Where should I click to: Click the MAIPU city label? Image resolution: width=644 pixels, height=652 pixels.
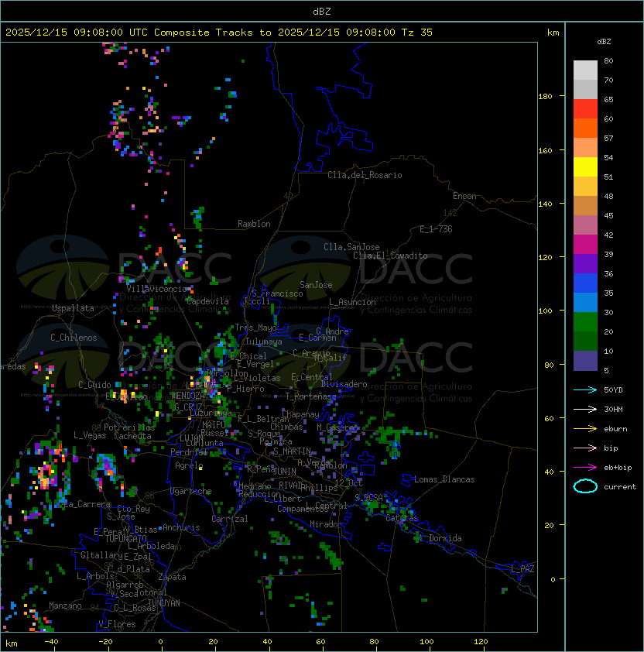(x=214, y=425)
